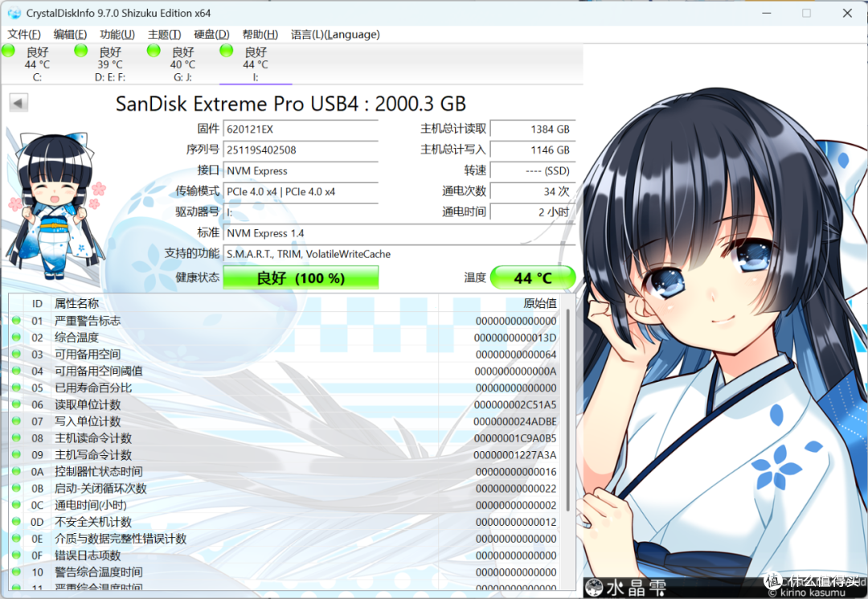Click the status dot of attribute 04

[16, 371]
